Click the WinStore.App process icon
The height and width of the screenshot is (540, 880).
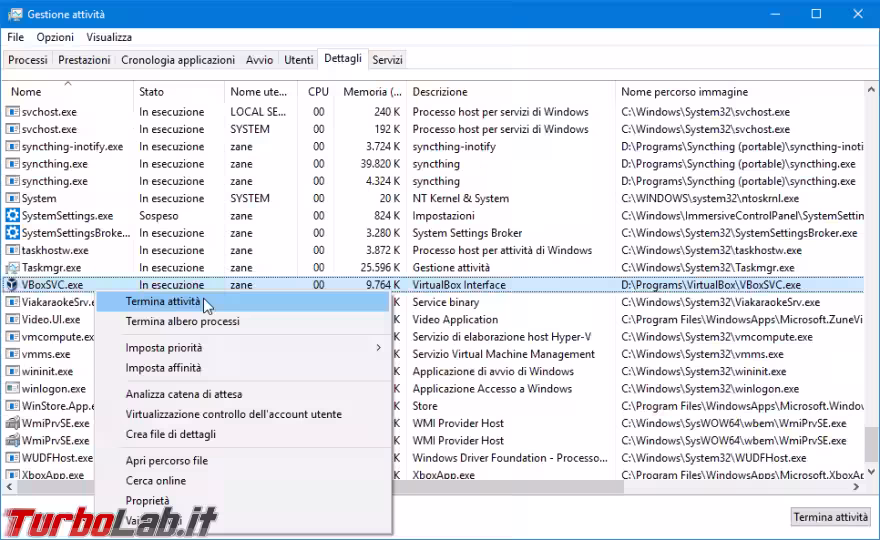12,406
